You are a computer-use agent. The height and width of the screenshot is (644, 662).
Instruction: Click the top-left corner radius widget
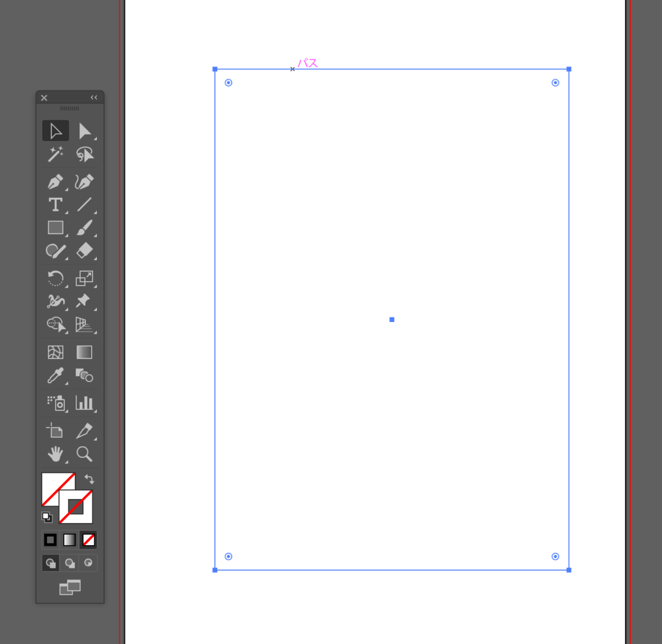228,83
